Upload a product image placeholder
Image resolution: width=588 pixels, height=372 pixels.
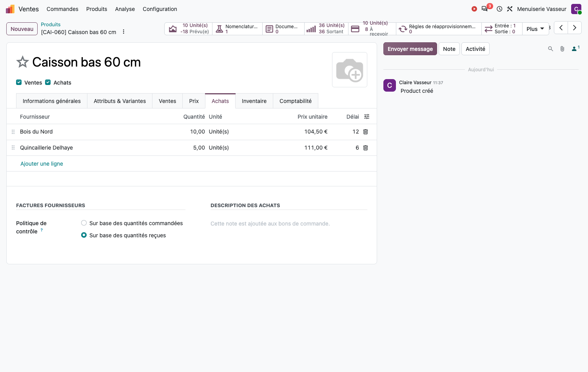point(350,70)
